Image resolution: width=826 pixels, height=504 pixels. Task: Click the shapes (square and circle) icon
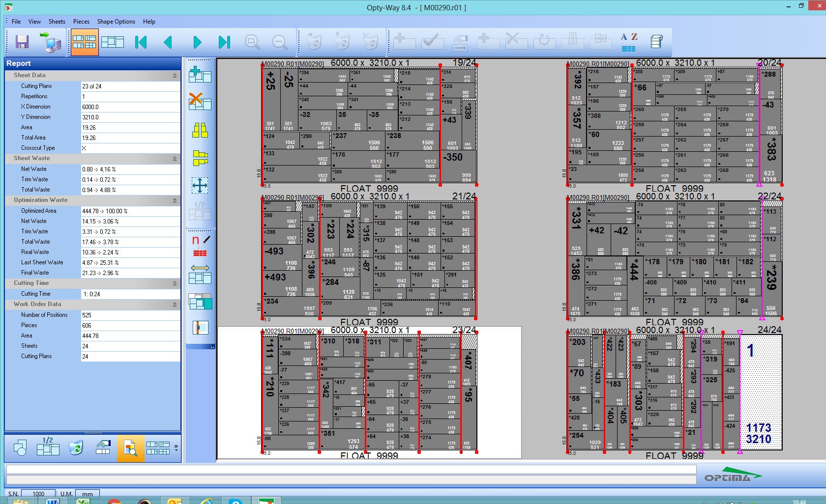pos(20,448)
